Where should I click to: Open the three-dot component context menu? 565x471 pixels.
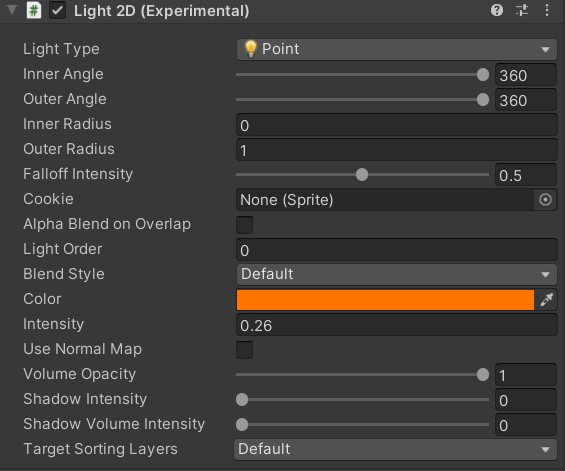coord(547,10)
